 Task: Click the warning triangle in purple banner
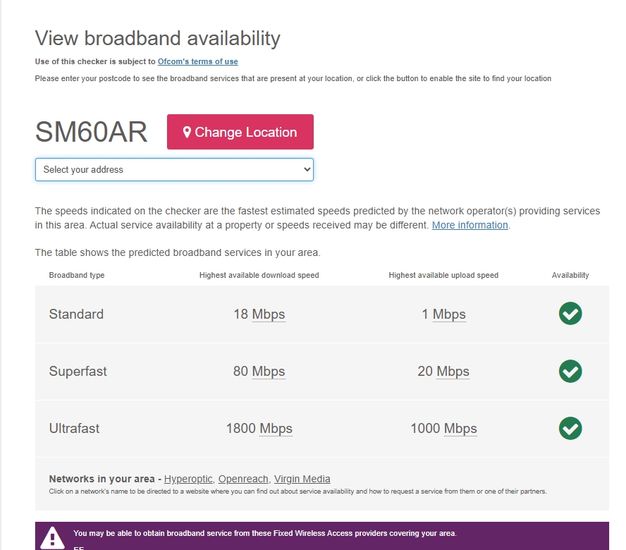[52, 536]
